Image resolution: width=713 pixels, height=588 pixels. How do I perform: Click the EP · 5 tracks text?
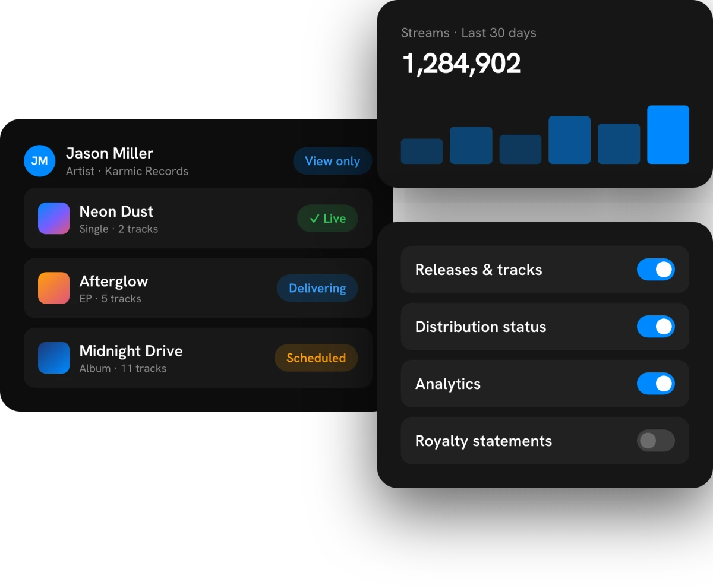click(111, 299)
